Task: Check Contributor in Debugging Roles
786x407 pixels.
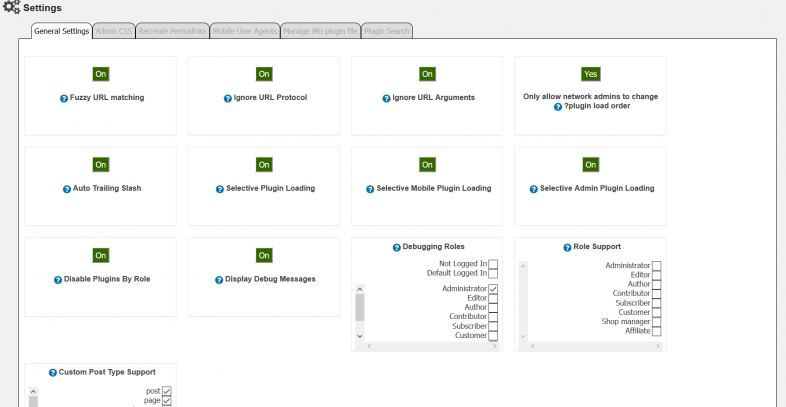Action: (493, 317)
